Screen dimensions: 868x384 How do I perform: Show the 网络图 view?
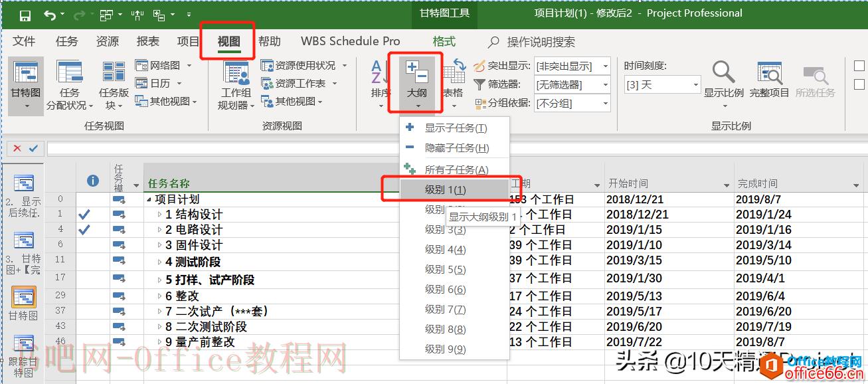point(158,65)
